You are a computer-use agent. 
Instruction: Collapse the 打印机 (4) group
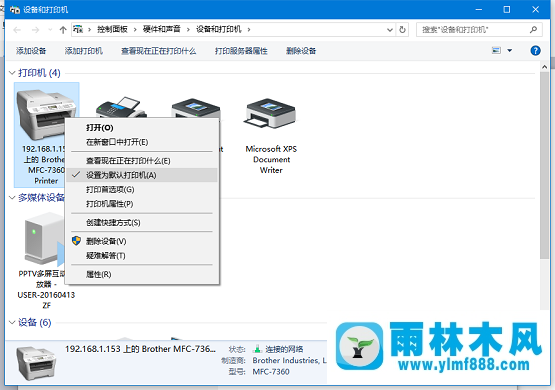(12, 73)
